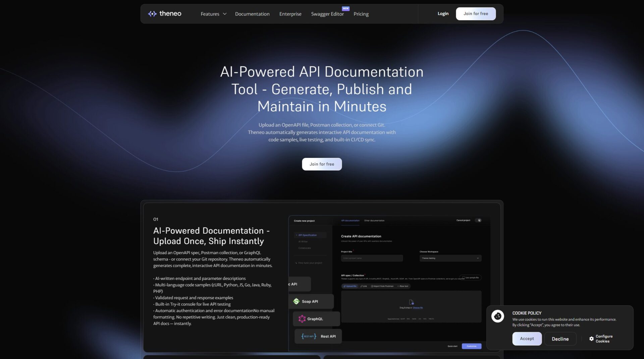The image size is (644, 359).
Task: Toggle the dark mode moon switch
Action: click(479, 221)
